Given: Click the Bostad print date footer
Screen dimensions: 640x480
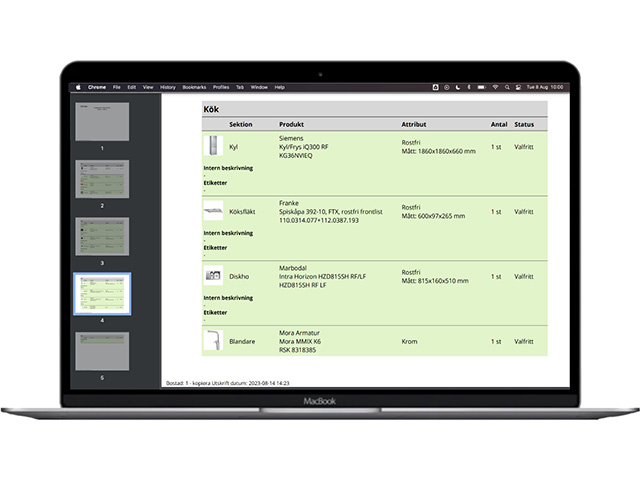Looking at the screenshot, I should [227, 383].
